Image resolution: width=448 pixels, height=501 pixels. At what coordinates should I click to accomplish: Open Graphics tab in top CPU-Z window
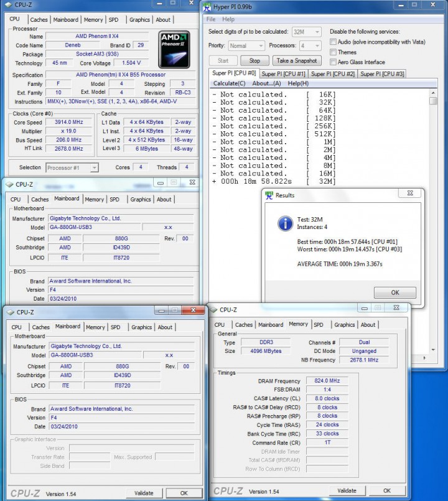[139, 20]
